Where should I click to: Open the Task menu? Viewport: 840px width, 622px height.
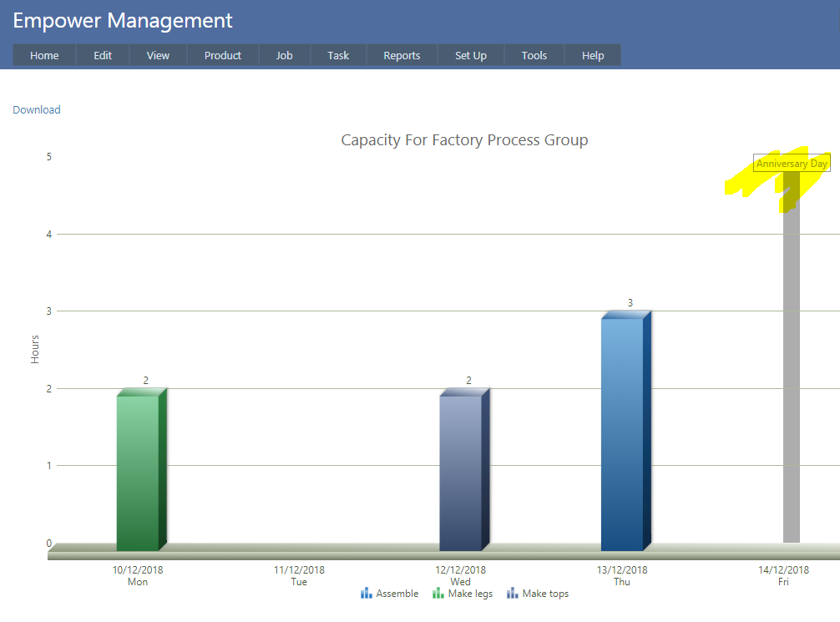click(338, 55)
